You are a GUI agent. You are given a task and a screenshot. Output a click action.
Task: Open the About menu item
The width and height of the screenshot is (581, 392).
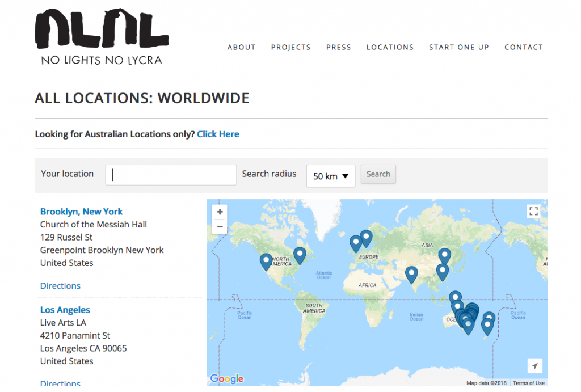click(x=242, y=48)
